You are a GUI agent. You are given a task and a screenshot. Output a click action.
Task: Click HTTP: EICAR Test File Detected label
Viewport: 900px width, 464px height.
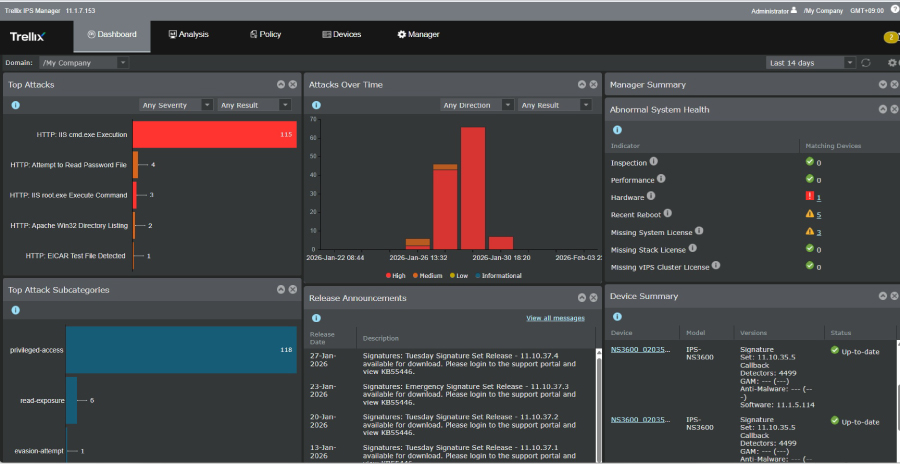75,256
